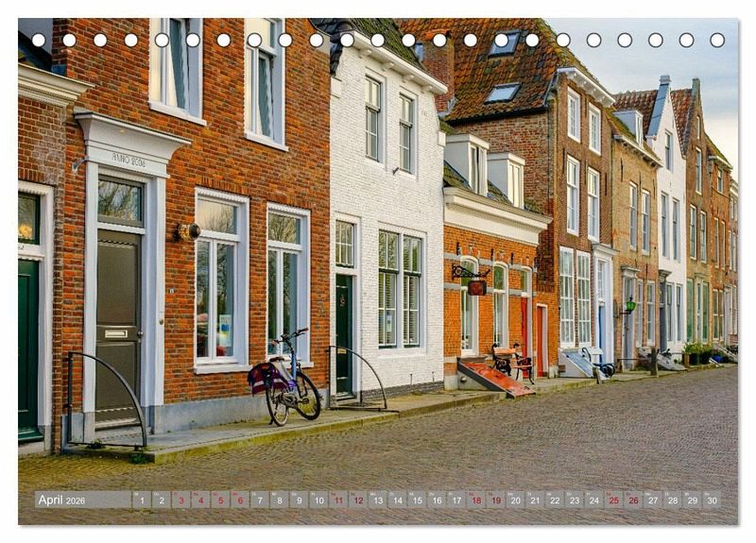Choose day 22 in the date row
This screenshot has width=756, height=543.
click(x=555, y=501)
